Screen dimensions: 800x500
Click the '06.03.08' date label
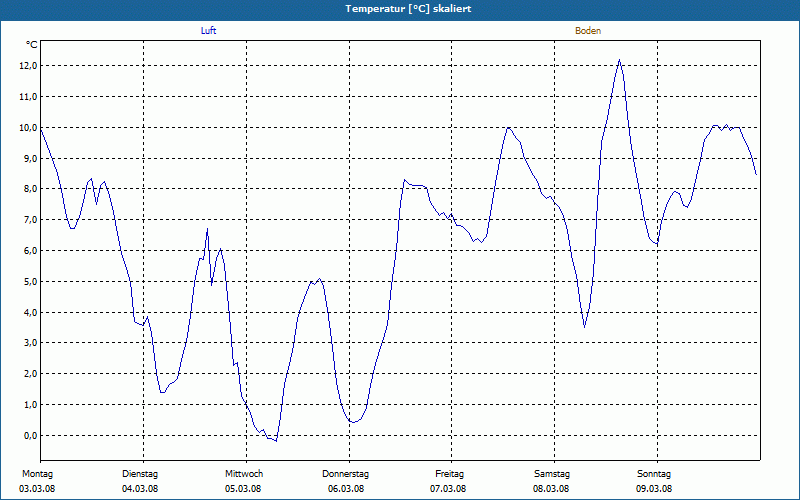click(346, 489)
